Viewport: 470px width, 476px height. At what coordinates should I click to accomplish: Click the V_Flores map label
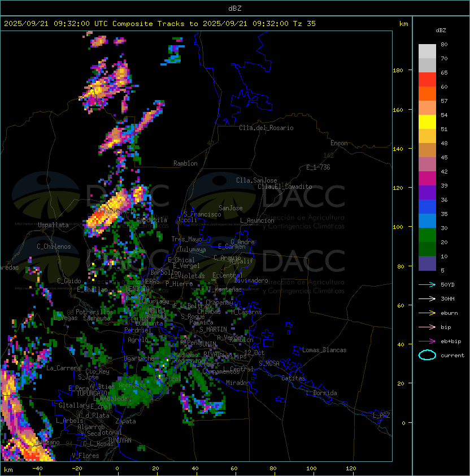(x=85, y=456)
